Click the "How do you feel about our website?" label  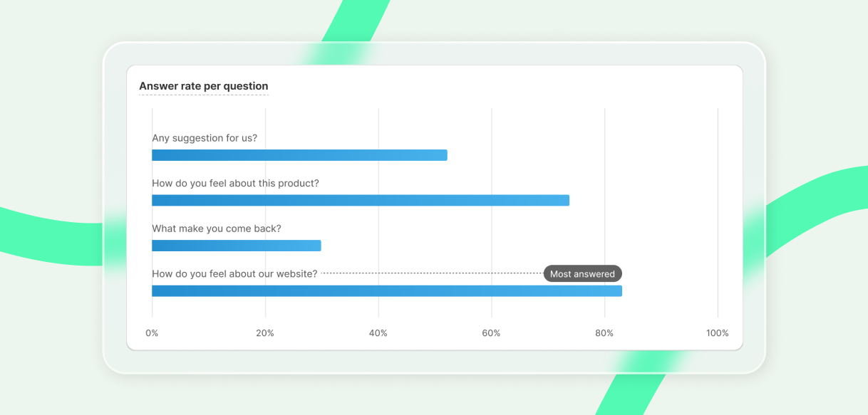click(x=234, y=273)
